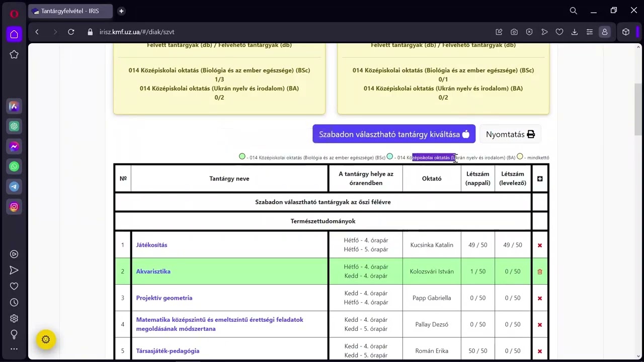Viewport: 644px width, 362px height.
Task: Open Extensions cube icon
Action: click(x=626, y=32)
